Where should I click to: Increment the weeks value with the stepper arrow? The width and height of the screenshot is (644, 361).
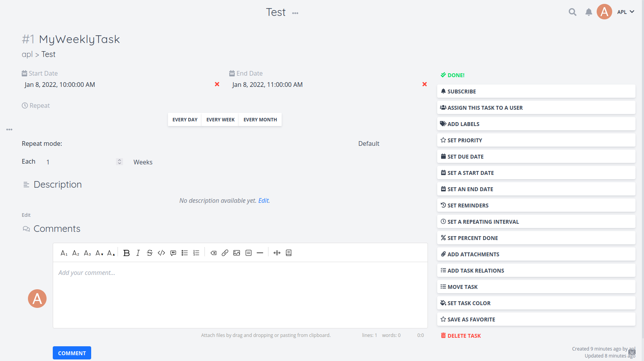[119, 160]
